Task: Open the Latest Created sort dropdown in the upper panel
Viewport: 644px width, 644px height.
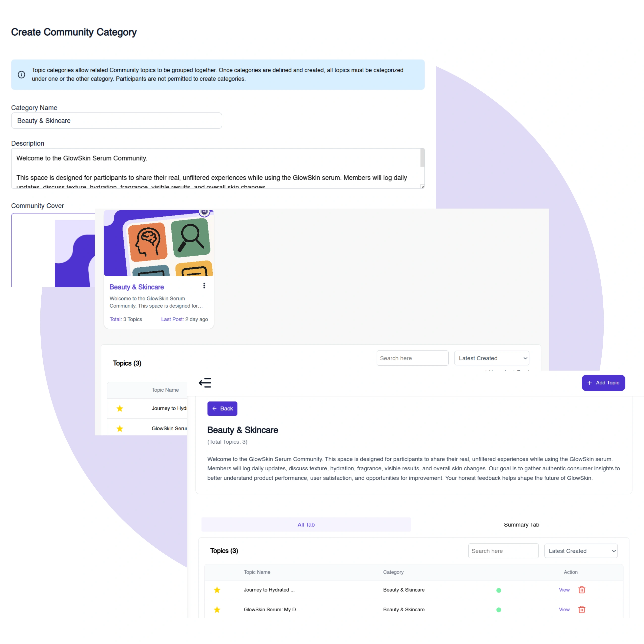Action: pyautogui.click(x=492, y=358)
